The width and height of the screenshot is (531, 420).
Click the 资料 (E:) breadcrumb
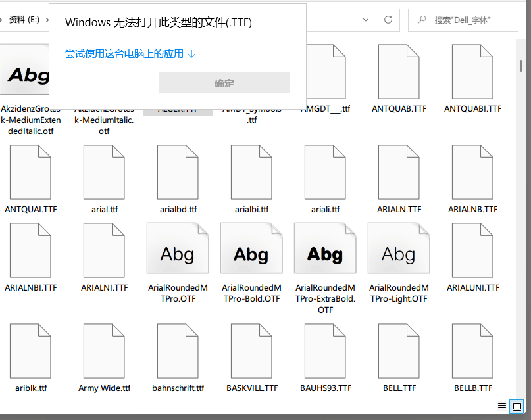(24, 20)
